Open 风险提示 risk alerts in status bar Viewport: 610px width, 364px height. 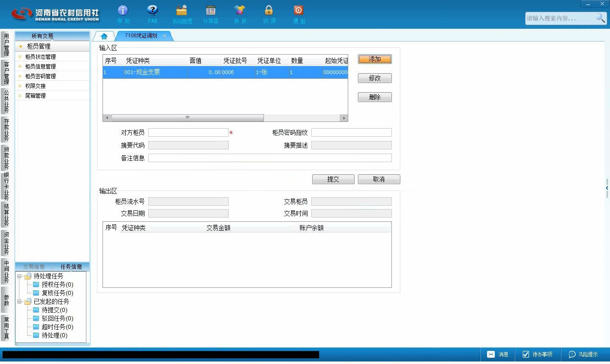pyautogui.click(x=583, y=354)
